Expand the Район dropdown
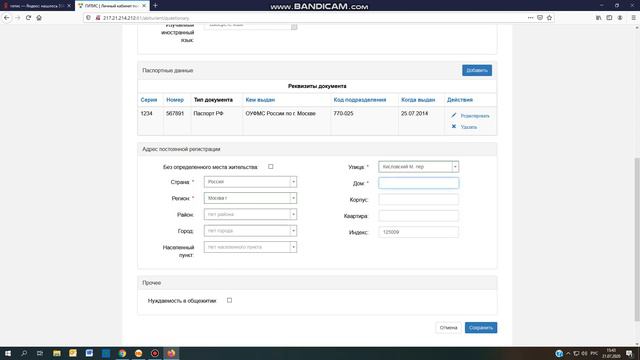This screenshot has height=360, width=640. [250, 214]
